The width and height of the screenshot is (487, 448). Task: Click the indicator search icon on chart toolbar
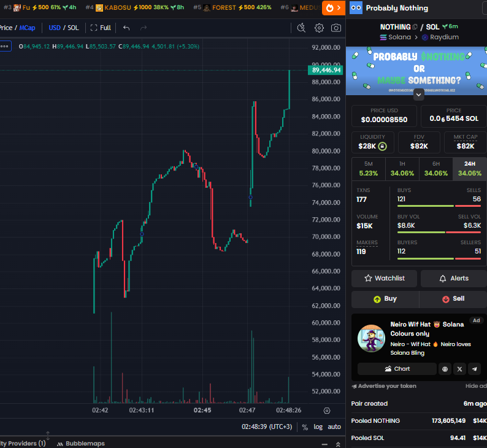pos(301,28)
